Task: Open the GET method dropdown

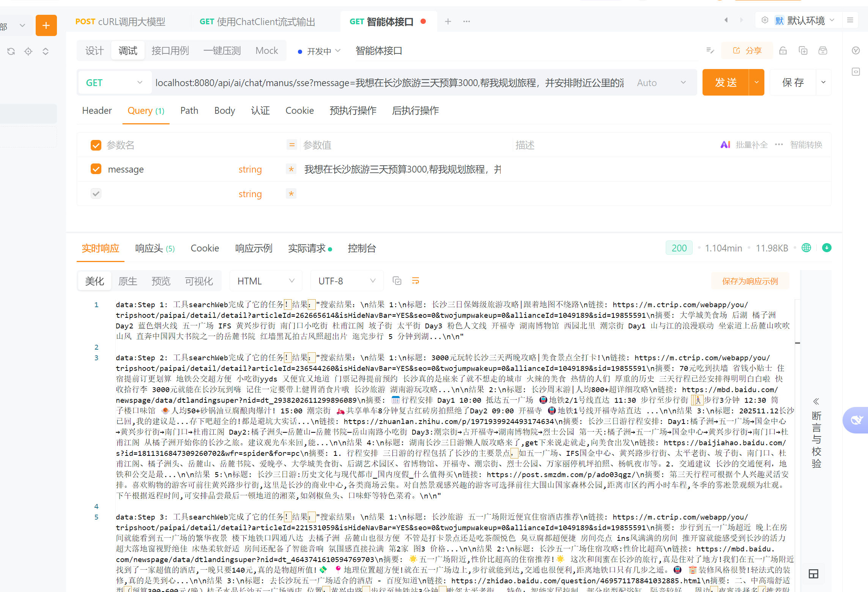Action: [114, 83]
